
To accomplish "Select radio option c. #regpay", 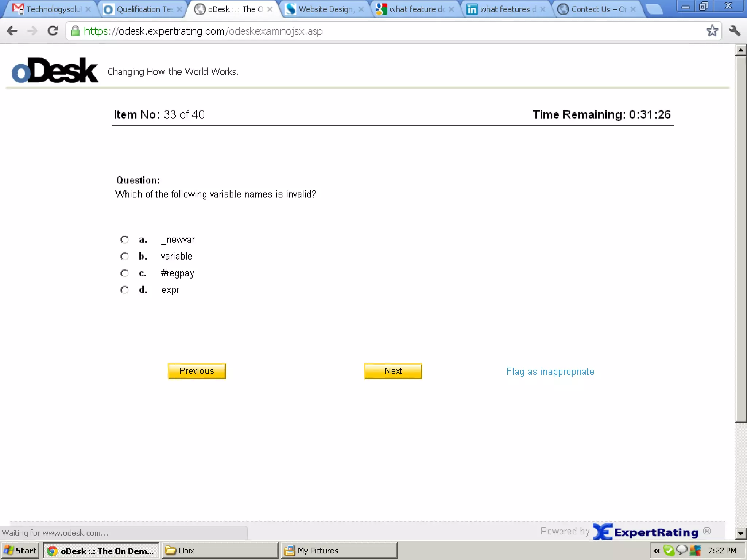I will (x=124, y=273).
